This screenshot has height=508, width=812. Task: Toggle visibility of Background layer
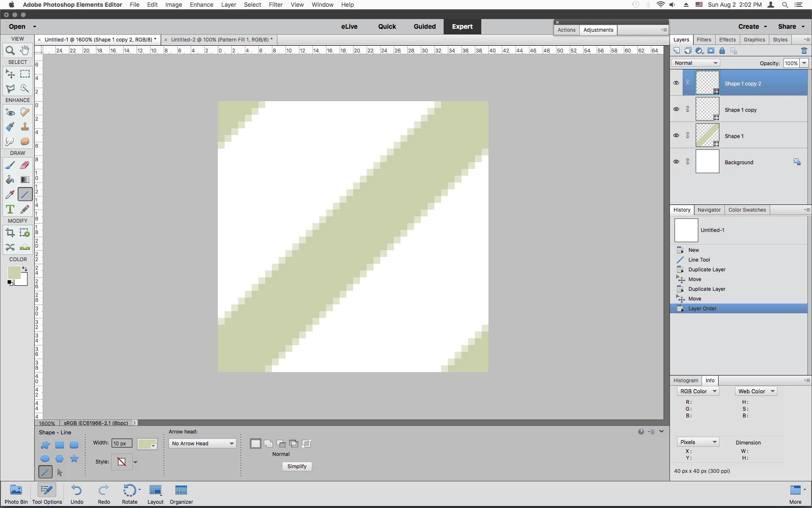point(676,162)
